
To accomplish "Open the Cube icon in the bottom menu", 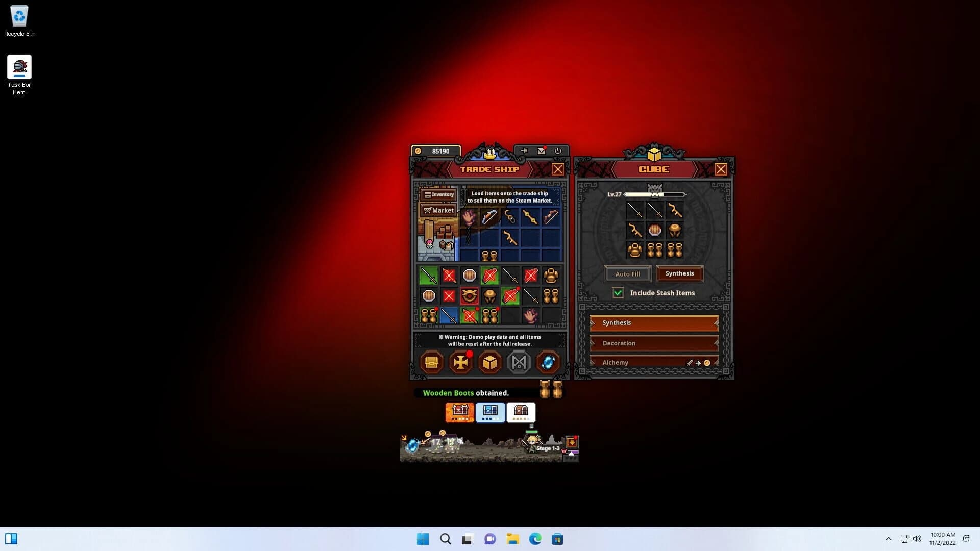I will coord(490,362).
